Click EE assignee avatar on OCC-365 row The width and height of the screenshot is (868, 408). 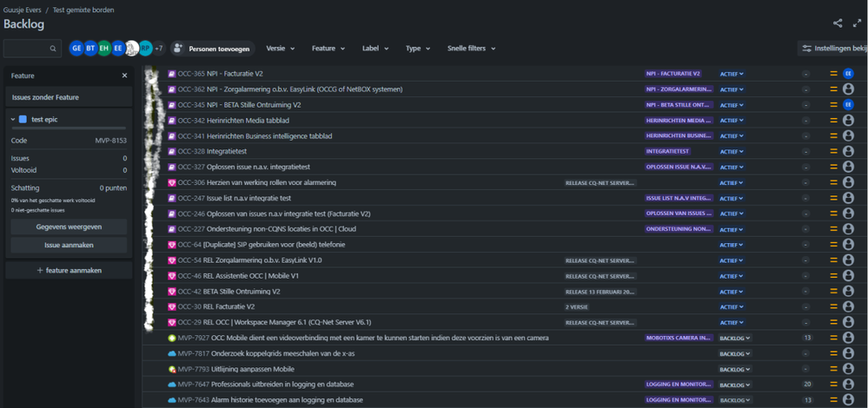coord(848,74)
